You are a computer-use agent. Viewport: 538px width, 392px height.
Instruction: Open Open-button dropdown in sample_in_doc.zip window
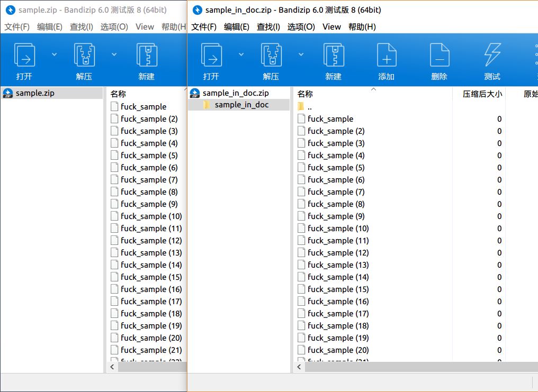click(241, 54)
